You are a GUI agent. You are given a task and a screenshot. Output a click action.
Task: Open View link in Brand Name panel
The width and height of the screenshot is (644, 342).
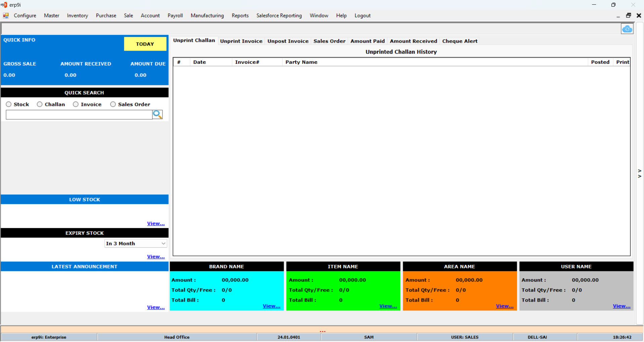271,306
